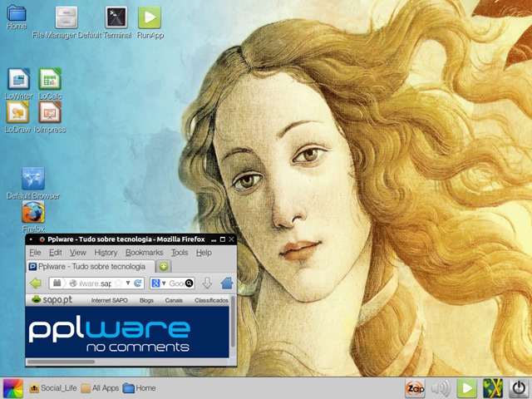Open the Classificados link in SAPO bar
Screen dimensions: 532x399
point(211,300)
